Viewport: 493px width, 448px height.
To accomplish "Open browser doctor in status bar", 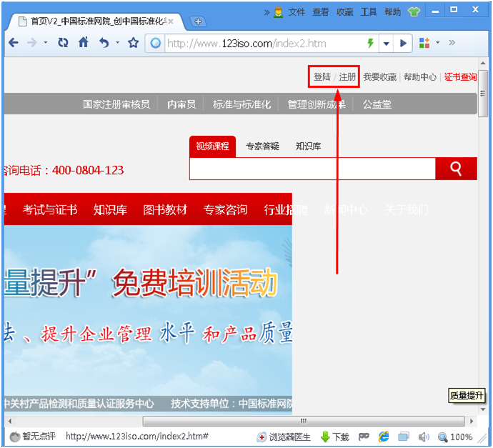I will coord(284,437).
